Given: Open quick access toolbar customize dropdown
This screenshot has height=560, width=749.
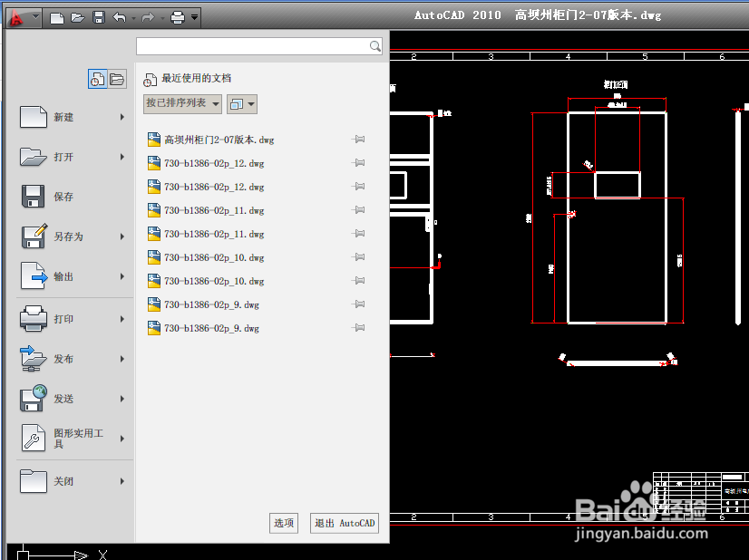Looking at the screenshot, I should (x=194, y=17).
